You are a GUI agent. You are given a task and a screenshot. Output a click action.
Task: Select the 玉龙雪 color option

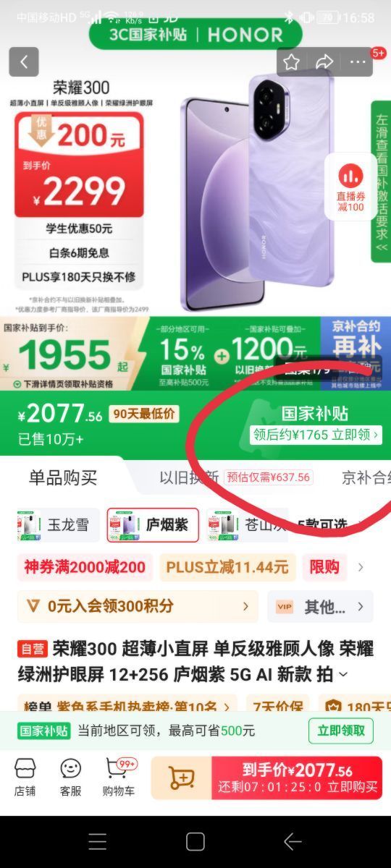[x=58, y=524]
